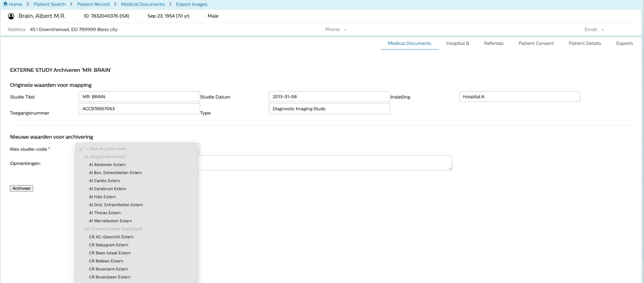Select AI Hals Extern option

(x=137, y=197)
